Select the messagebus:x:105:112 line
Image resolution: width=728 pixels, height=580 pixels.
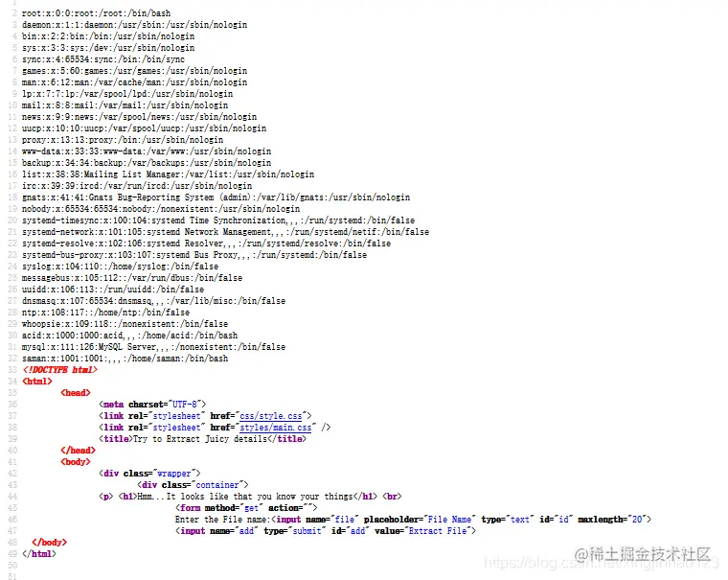pos(132,278)
